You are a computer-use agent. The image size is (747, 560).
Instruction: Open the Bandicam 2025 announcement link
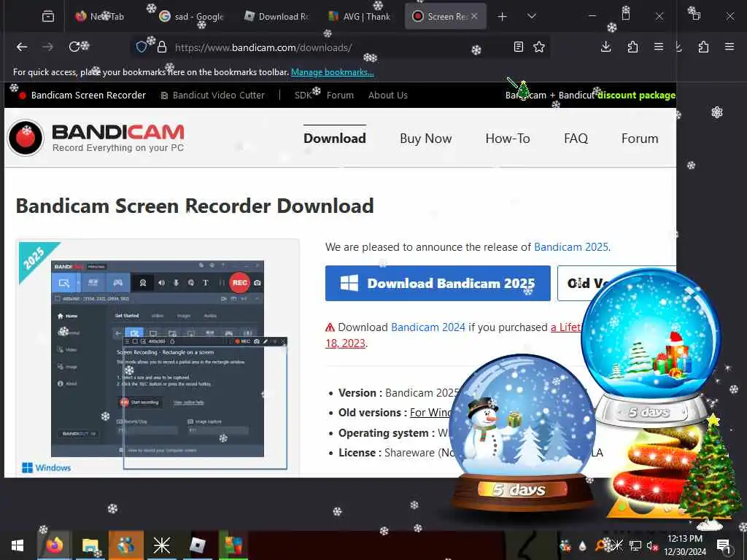tap(570, 247)
